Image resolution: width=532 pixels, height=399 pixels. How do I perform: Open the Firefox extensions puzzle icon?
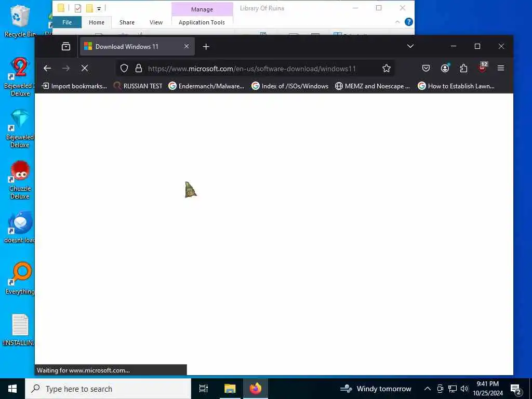pos(463,68)
